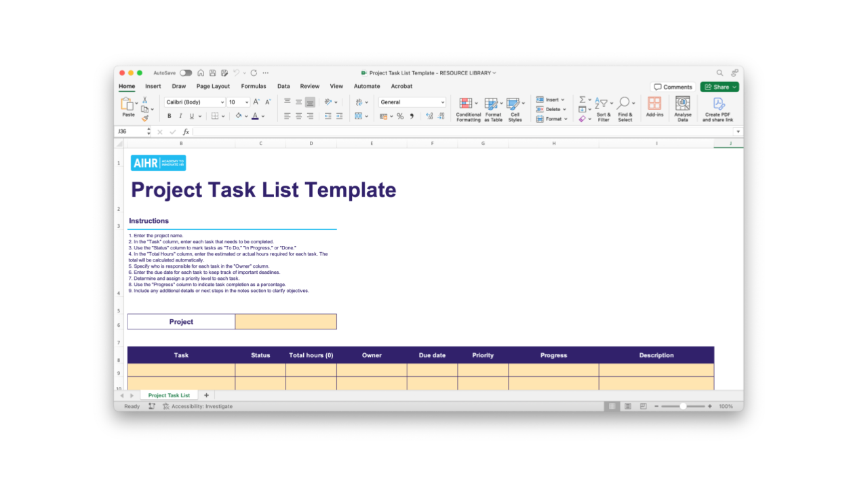Open the Formulas ribbon tab
The height and width of the screenshot is (488, 868).
tap(253, 86)
